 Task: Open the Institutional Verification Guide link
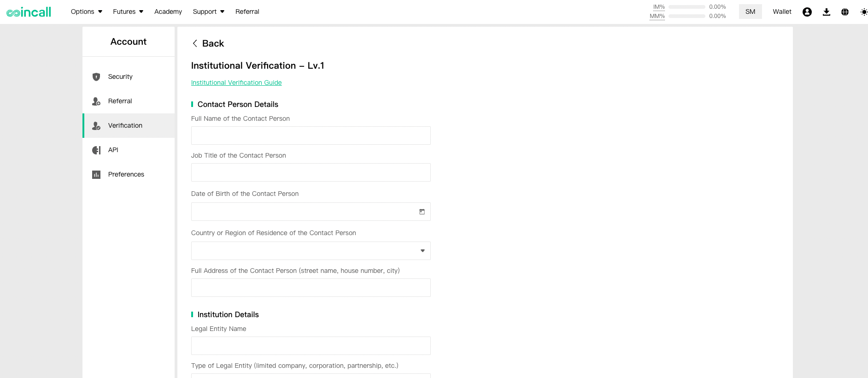236,83
